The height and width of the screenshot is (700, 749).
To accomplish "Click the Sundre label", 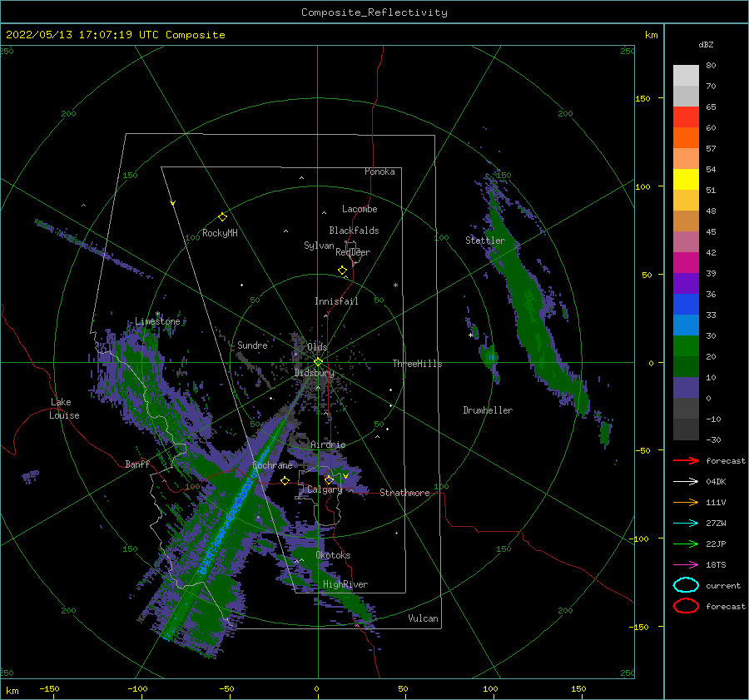I will (x=252, y=345).
